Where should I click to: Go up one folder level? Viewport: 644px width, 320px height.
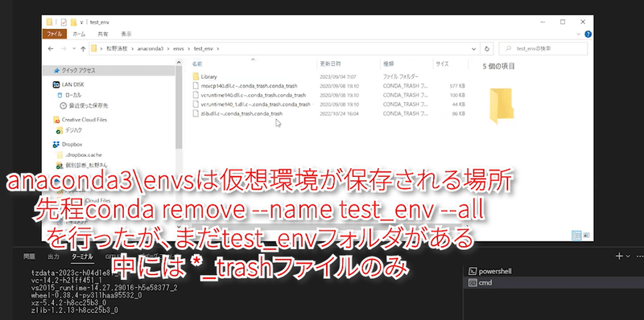(83, 48)
